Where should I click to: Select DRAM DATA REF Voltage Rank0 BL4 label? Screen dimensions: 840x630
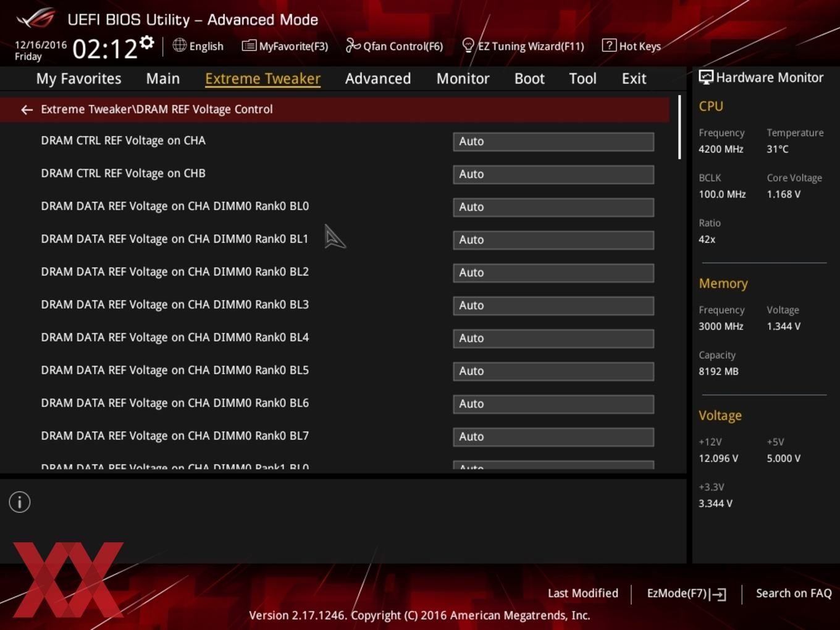click(x=175, y=337)
